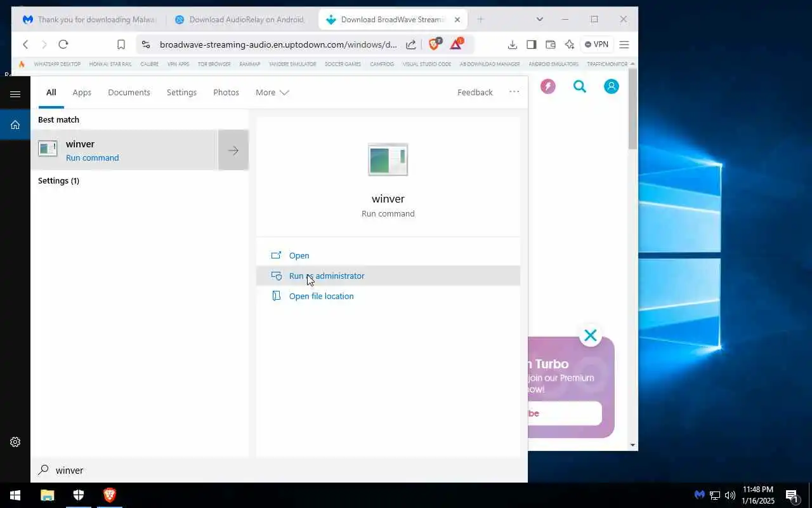This screenshot has width=812, height=508.
Task: Open Brave Shields lion icon
Action: click(435, 44)
